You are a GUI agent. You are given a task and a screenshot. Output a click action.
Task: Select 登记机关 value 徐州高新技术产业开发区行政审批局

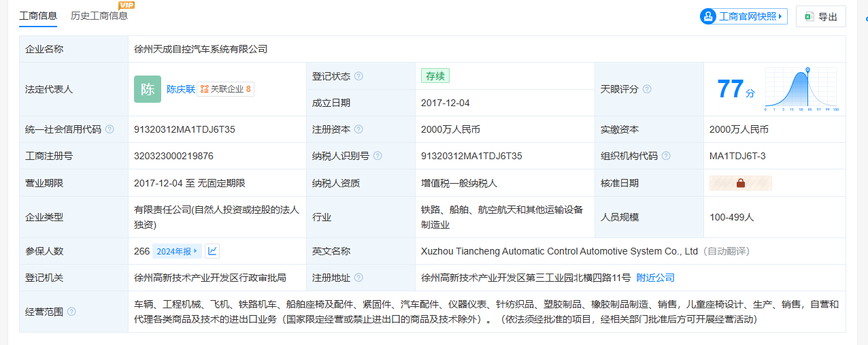pos(210,278)
